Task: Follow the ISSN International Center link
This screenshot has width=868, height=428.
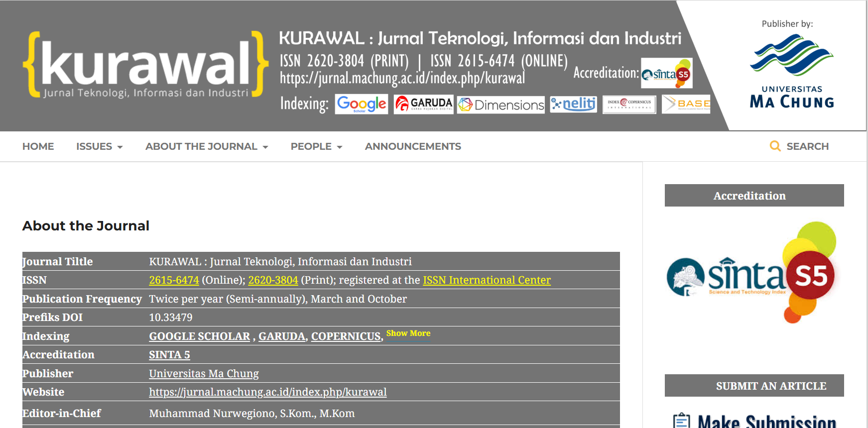Action: click(x=487, y=280)
